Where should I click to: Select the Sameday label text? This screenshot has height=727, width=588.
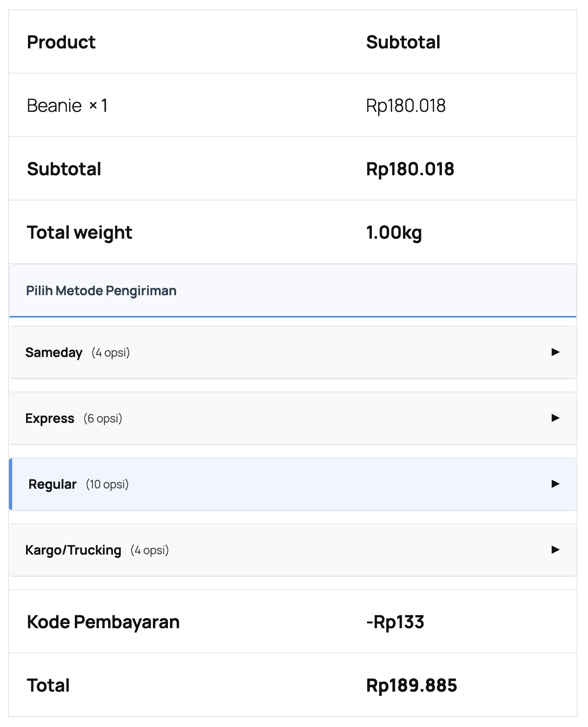[x=54, y=353]
